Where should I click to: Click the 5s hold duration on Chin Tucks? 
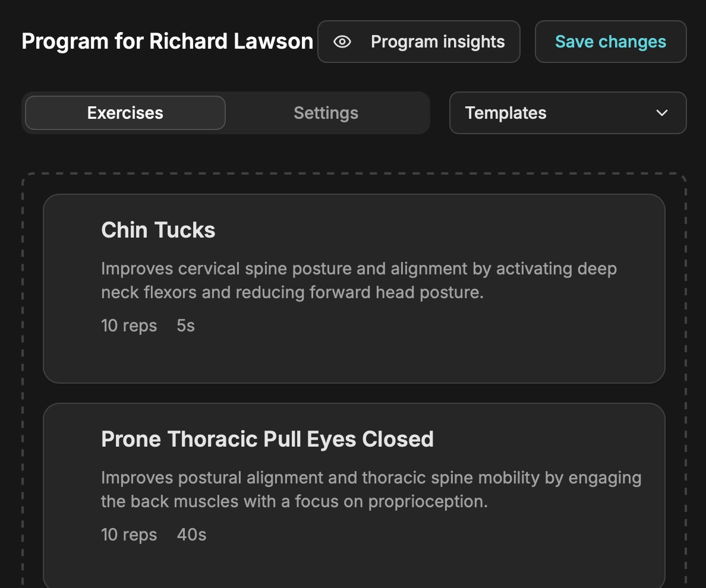[x=185, y=325]
